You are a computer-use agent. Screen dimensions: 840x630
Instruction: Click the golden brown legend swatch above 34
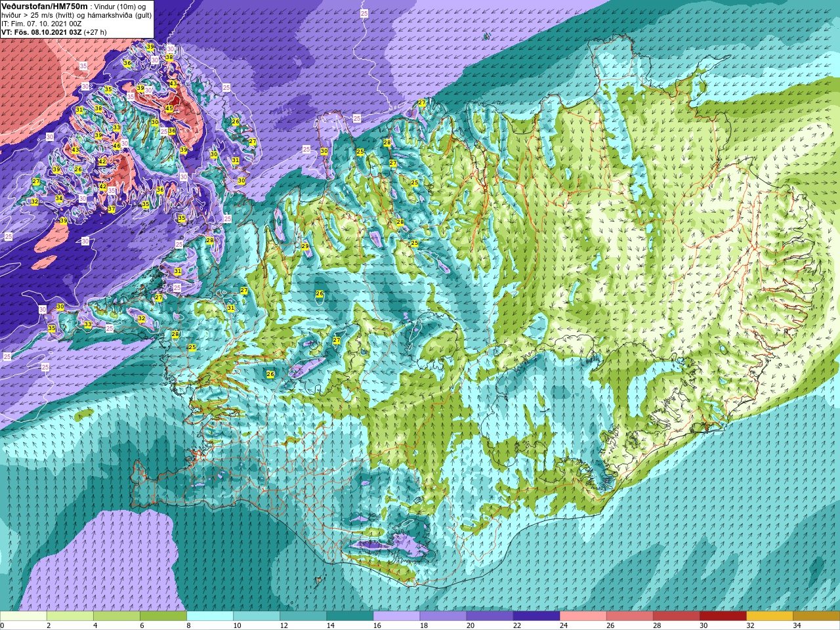(816, 616)
